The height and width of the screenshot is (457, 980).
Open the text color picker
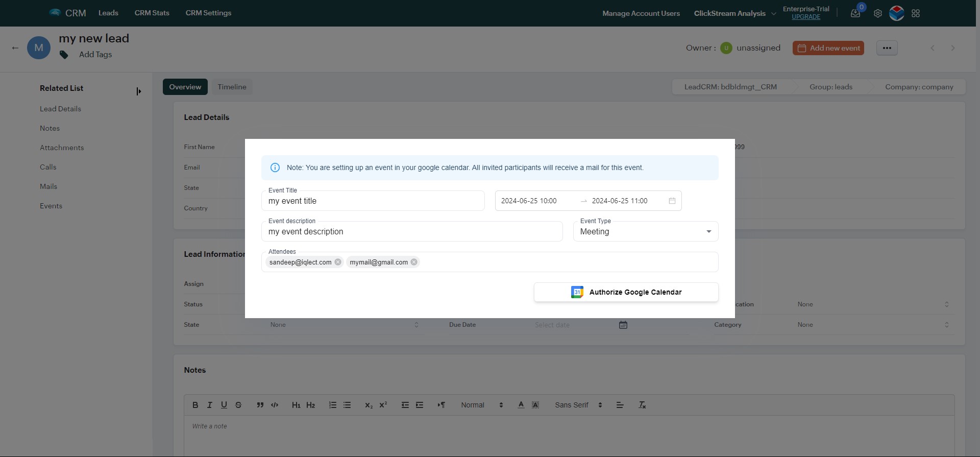521,405
